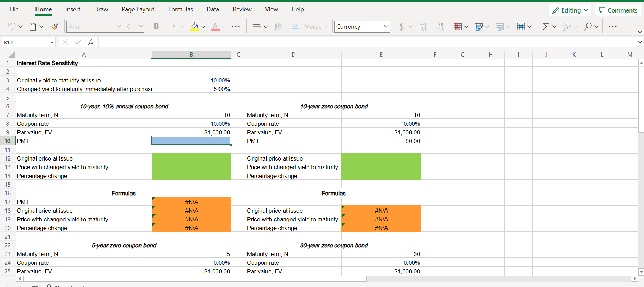Click the accounting dollar format icon
The width and height of the screenshot is (644, 287).
(402, 26)
